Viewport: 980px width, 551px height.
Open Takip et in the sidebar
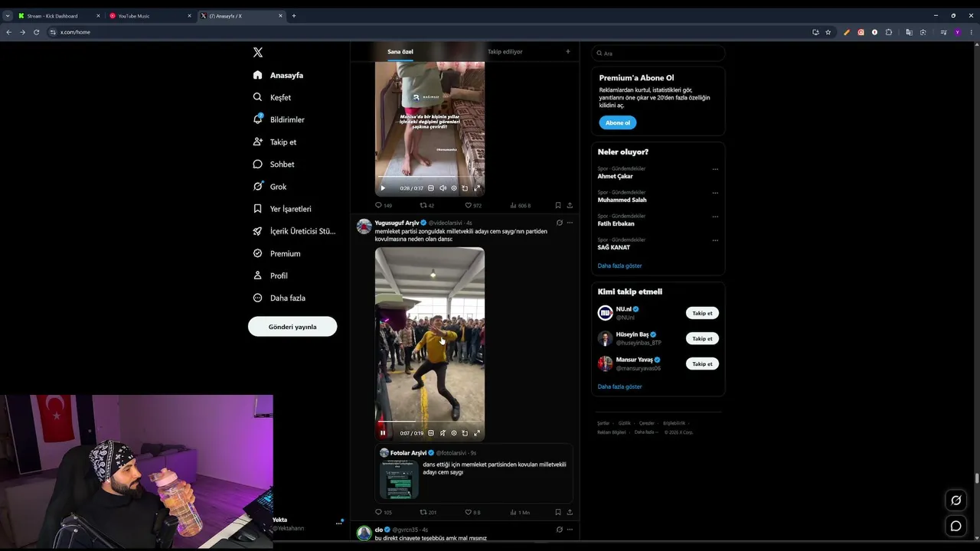pos(275,142)
